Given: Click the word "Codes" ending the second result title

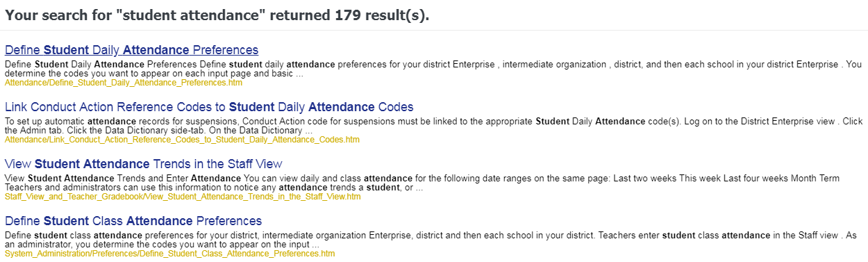Looking at the screenshot, I should pos(396,107).
